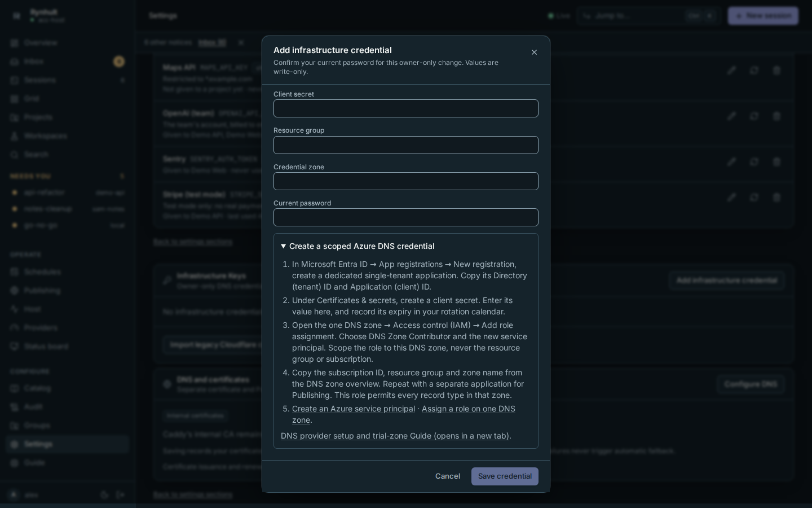Click the Save credential button
The height and width of the screenshot is (508, 812).
[x=505, y=476]
